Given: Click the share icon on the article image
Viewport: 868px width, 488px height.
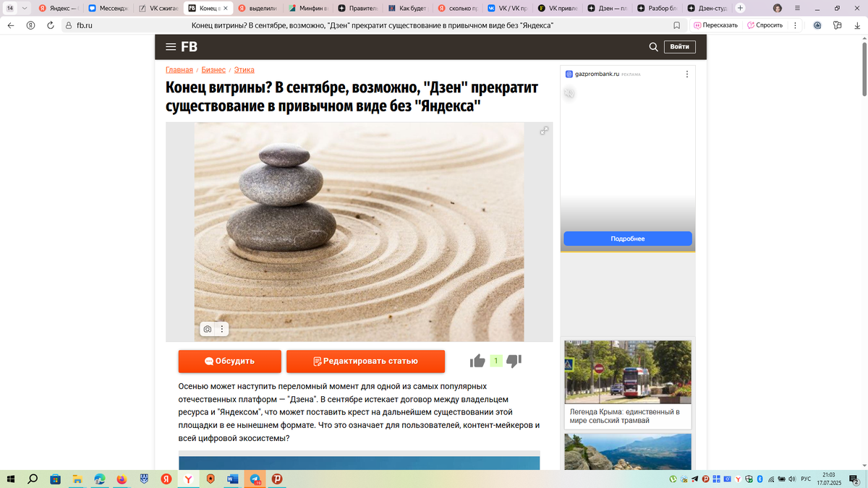Looking at the screenshot, I should 543,131.
